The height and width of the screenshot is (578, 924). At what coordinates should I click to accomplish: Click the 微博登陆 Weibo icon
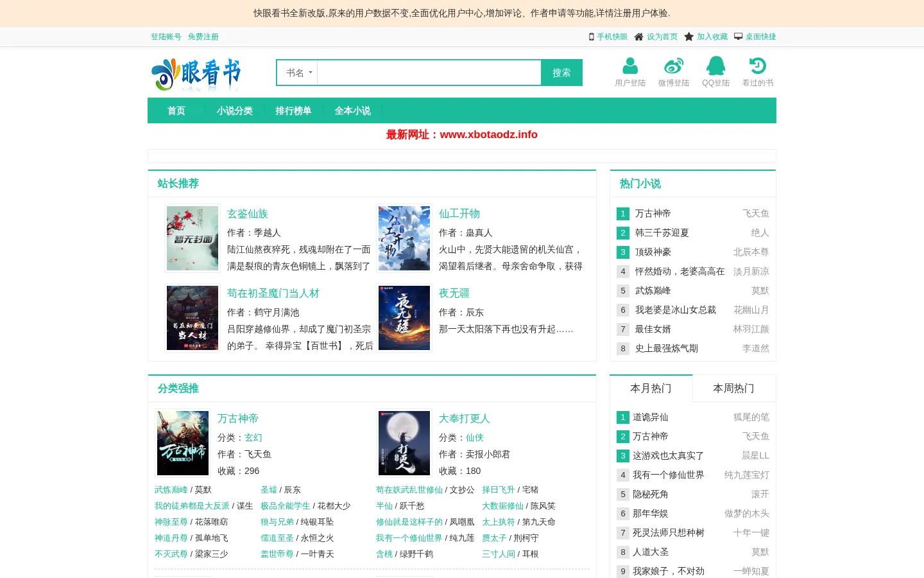[674, 66]
